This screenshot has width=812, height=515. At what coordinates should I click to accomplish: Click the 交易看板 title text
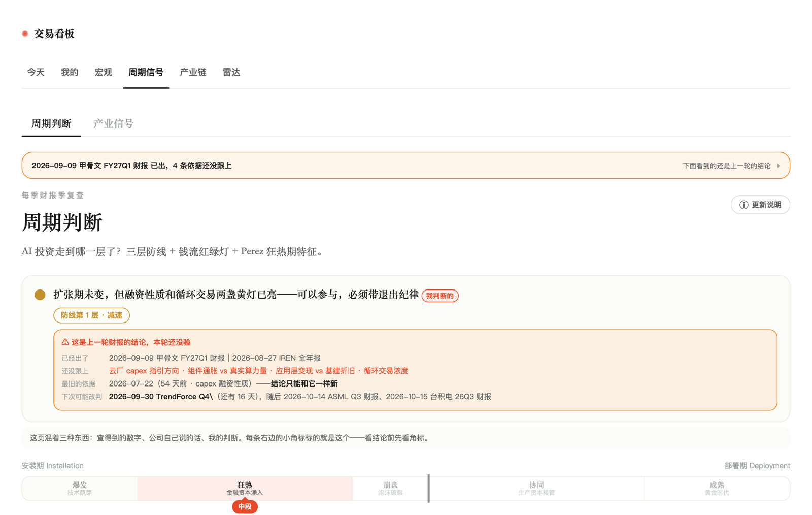(54, 34)
